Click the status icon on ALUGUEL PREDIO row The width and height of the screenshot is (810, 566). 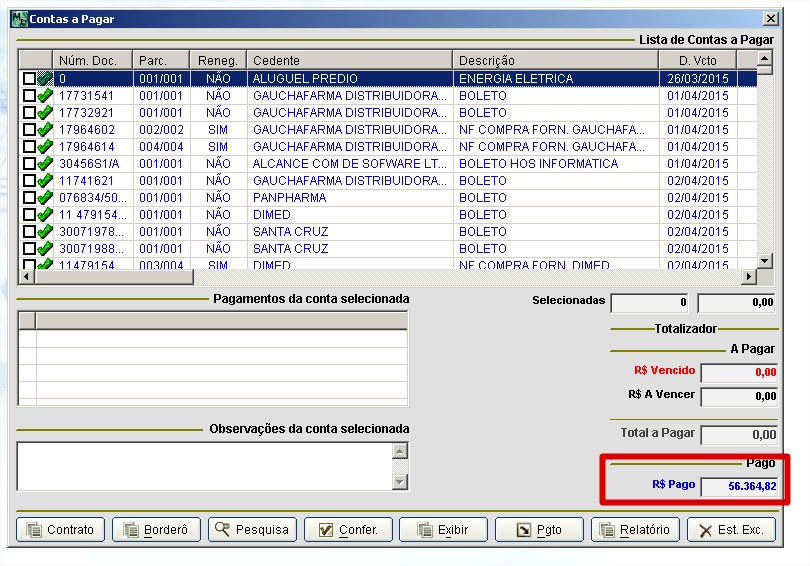[44, 79]
